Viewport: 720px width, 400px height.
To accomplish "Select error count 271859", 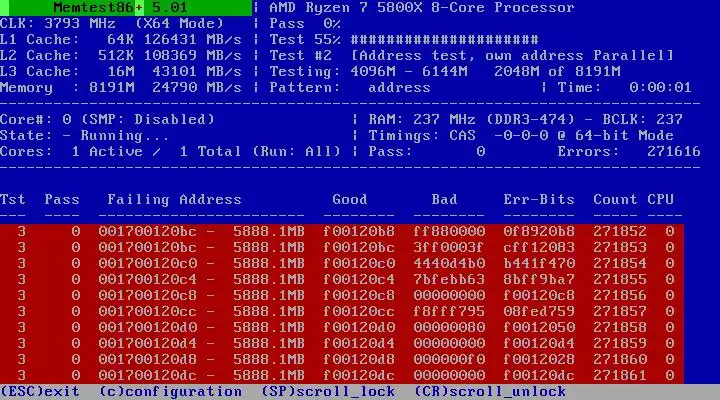I will [620, 344].
